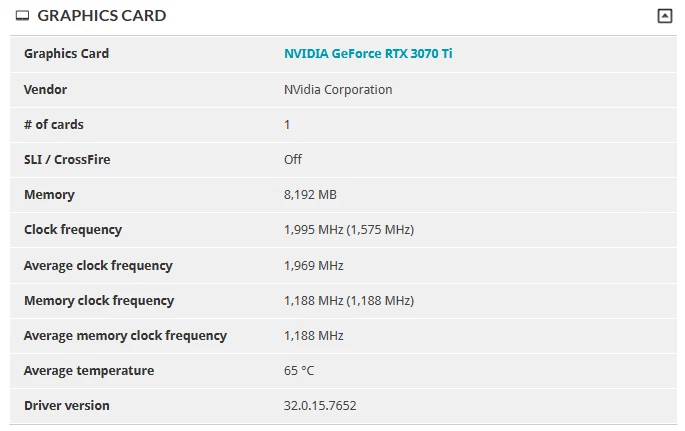This screenshot has height=431, width=685.
Task: Click the 8,192 MB memory value
Action: 310,194
